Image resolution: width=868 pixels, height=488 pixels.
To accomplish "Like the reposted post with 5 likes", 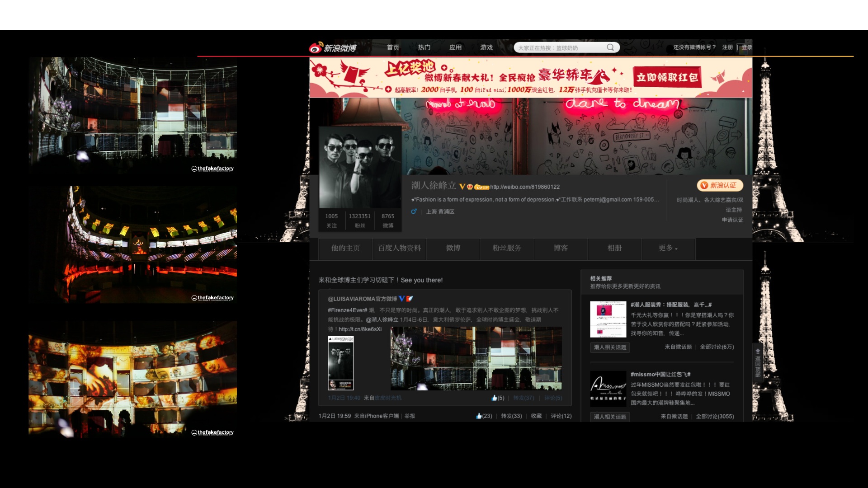I will (x=494, y=398).
